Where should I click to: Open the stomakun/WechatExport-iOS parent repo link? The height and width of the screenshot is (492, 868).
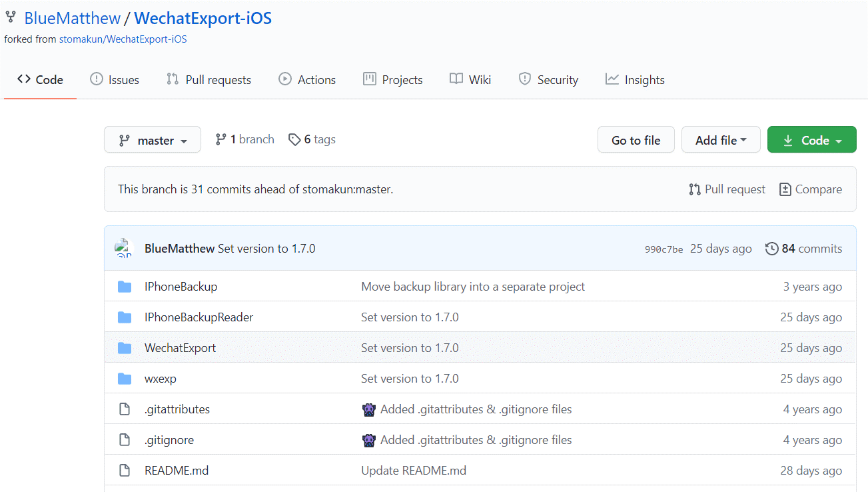(123, 39)
